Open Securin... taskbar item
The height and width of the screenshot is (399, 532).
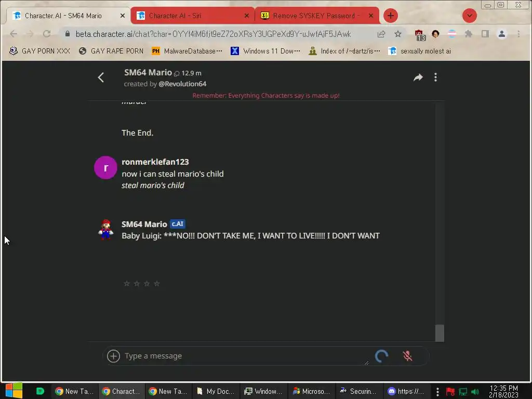(358, 391)
